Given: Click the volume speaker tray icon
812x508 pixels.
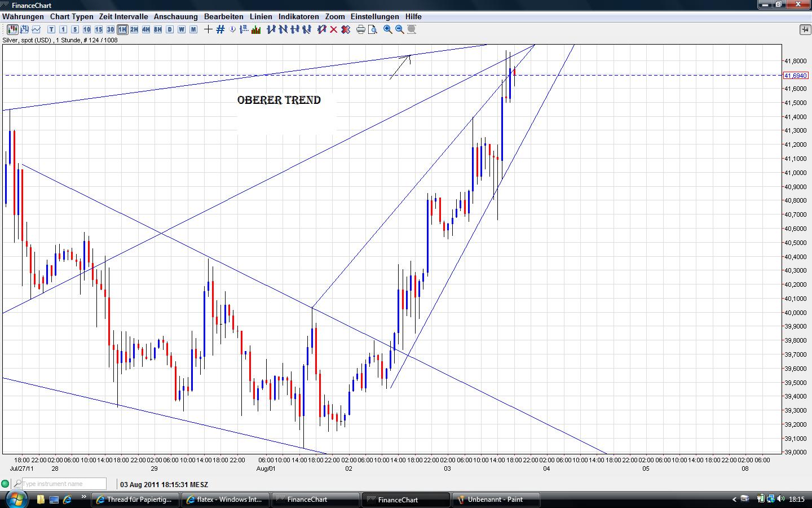Looking at the screenshot, I should [781, 499].
